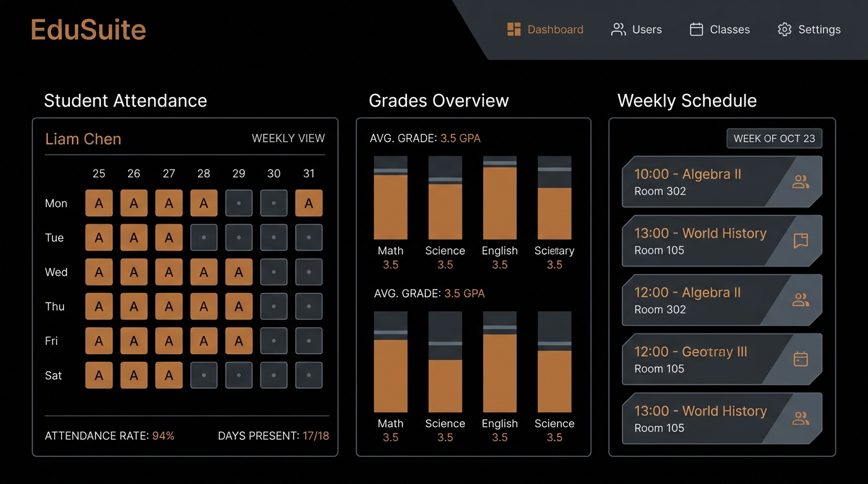Toggle the Sat attendance cell under 27

(169, 375)
